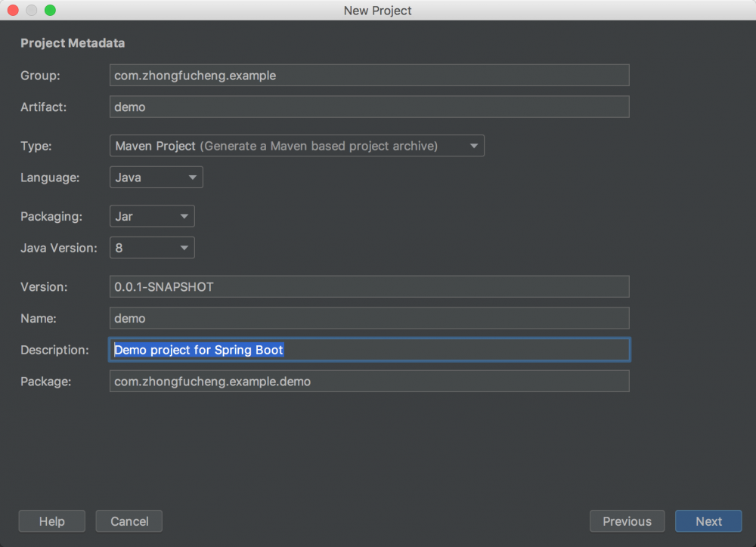Open the Packaging dropdown showing Jar
This screenshot has width=756, height=547.
tap(147, 216)
